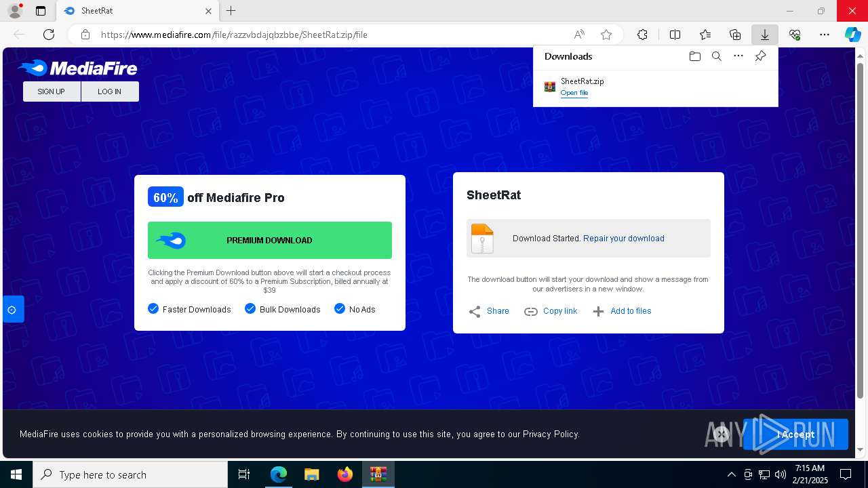Reload the page with the refresh icon
This screenshot has width=868, height=488.
tap(49, 35)
